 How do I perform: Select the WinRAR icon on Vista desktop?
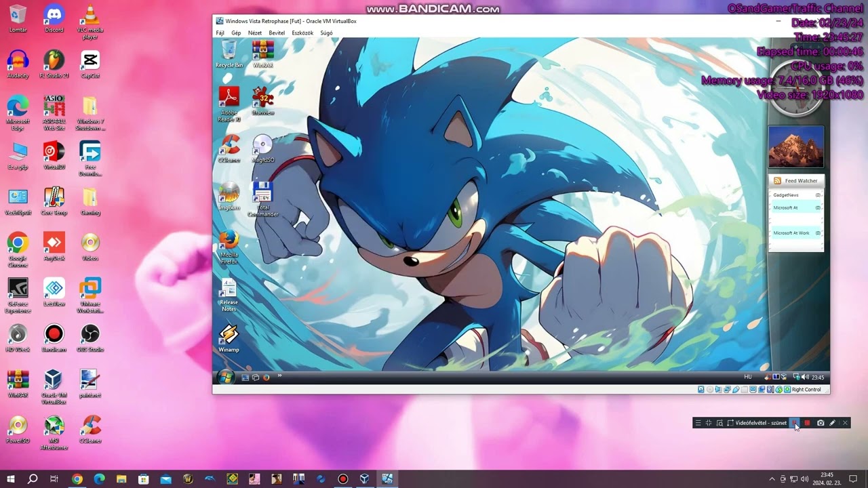(263, 54)
